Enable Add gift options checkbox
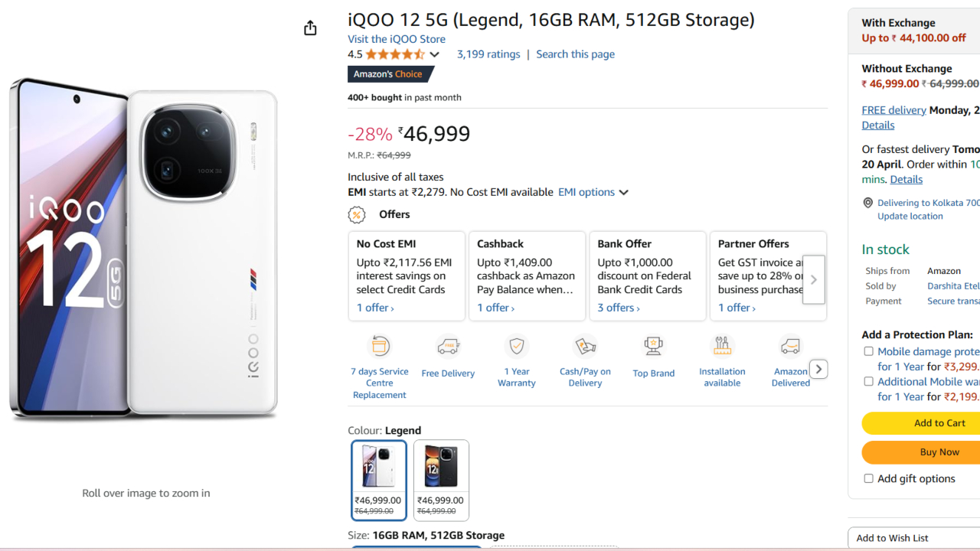This screenshot has width=980, height=551. point(868,478)
